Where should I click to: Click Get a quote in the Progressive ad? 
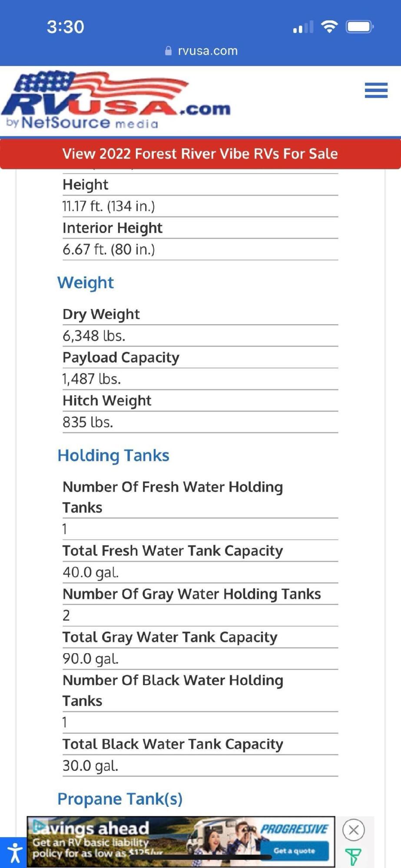coord(294,851)
